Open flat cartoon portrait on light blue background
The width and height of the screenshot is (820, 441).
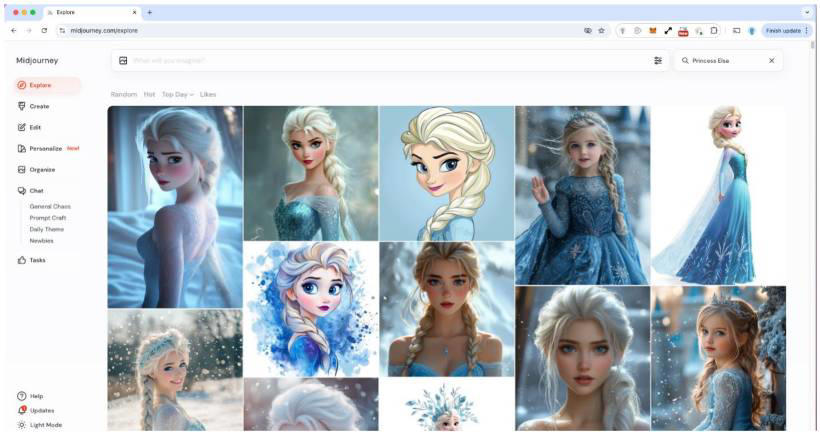[447, 173]
